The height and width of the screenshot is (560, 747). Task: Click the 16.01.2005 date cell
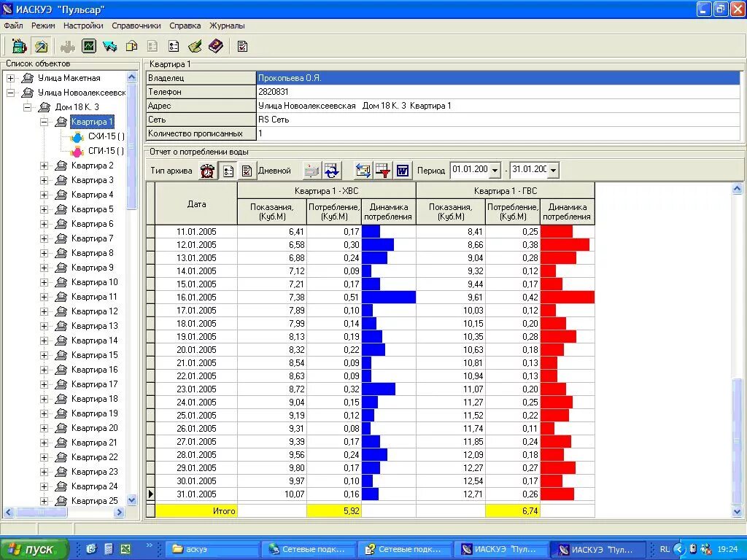click(x=196, y=297)
